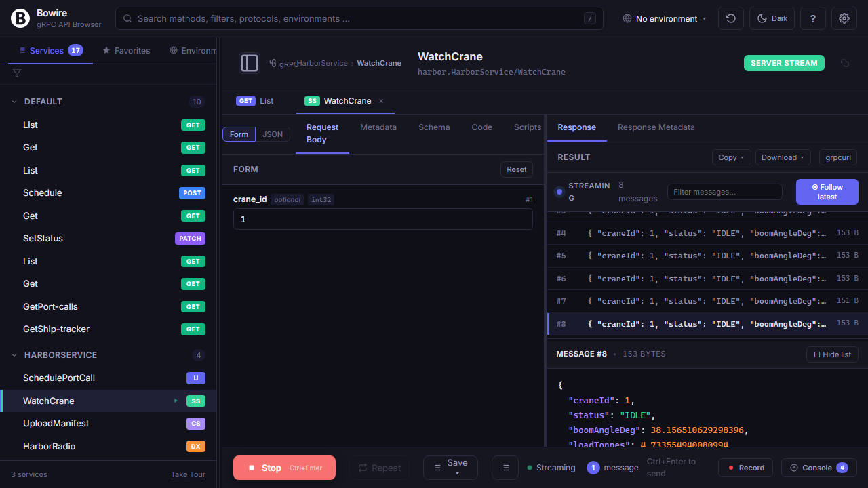
Task: Open the Environments sidebar tab
Action: pos(193,50)
